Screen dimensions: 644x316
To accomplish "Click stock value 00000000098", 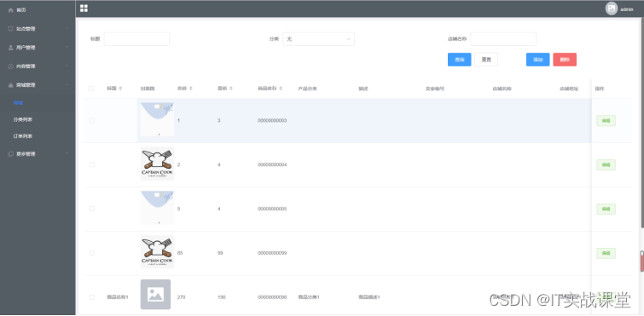I will click(x=272, y=297).
